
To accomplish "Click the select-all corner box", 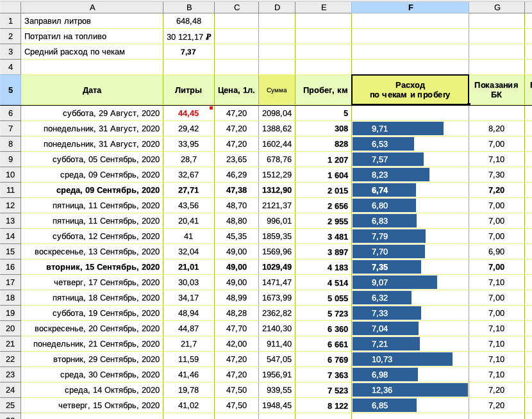I will (10, 7).
